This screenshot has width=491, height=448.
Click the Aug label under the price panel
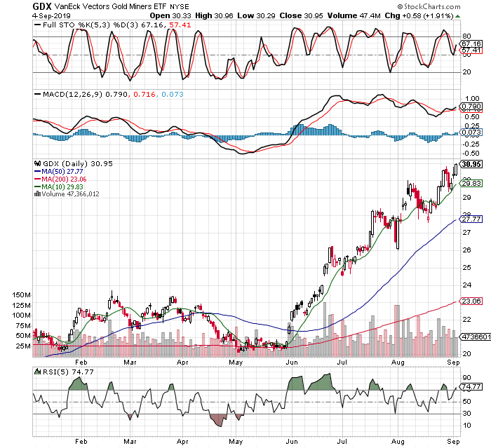398,362
